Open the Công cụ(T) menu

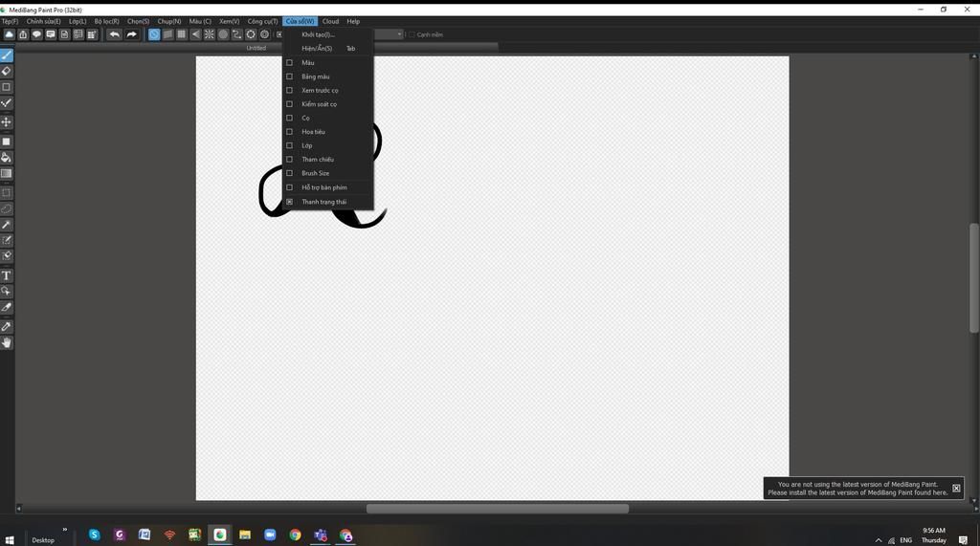pyautogui.click(x=262, y=21)
